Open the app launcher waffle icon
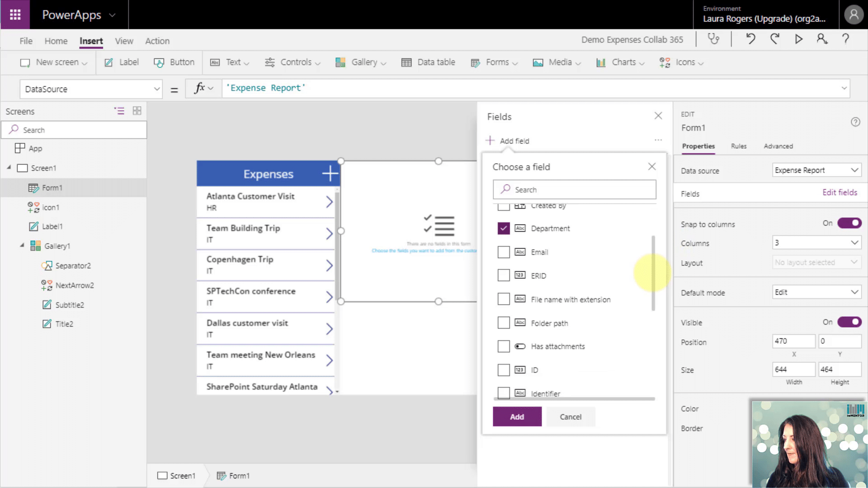Screen dimensions: 868x488 [15, 14]
